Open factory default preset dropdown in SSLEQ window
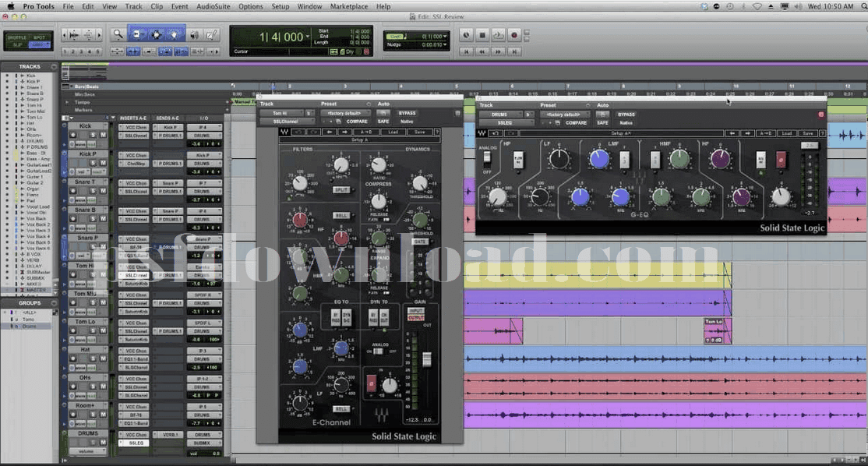This screenshot has width=868, height=466. coord(563,115)
